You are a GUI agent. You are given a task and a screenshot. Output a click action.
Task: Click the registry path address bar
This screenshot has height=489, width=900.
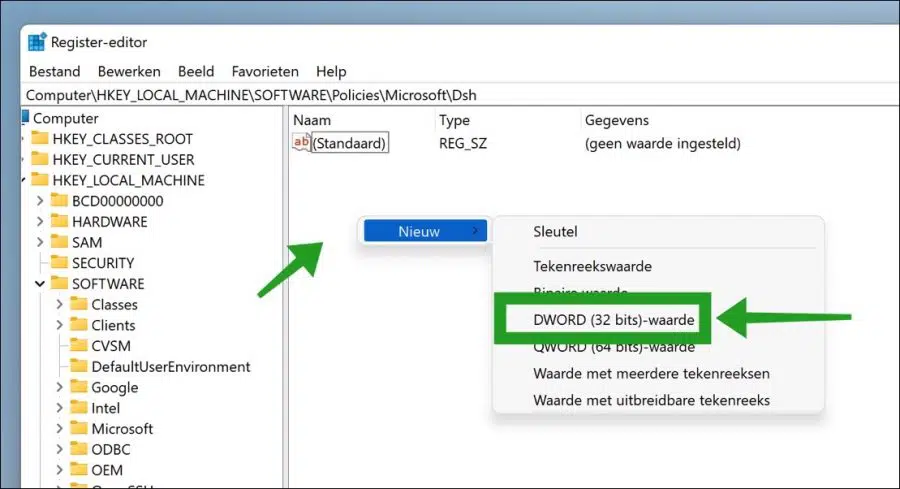(461, 95)
